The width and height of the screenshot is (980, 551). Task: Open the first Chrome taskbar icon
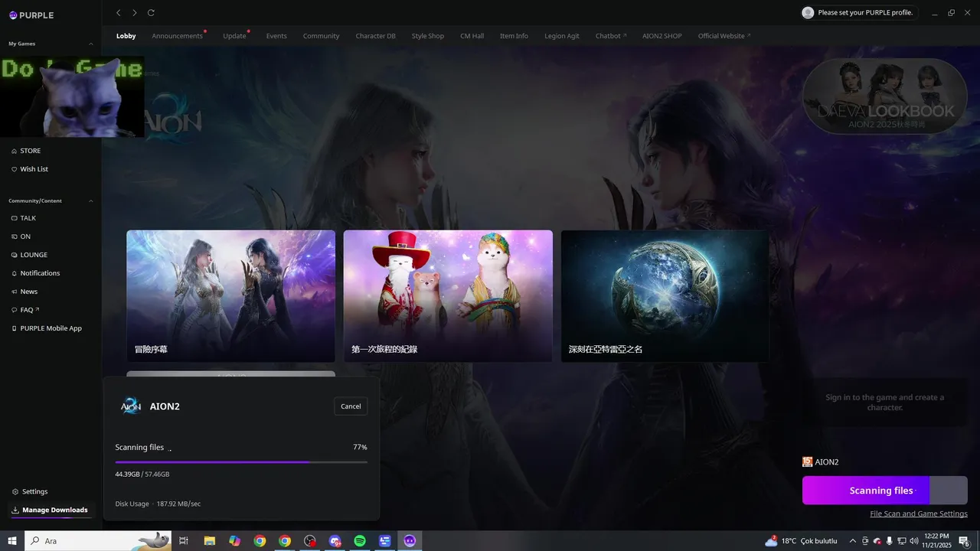(260, 541)
